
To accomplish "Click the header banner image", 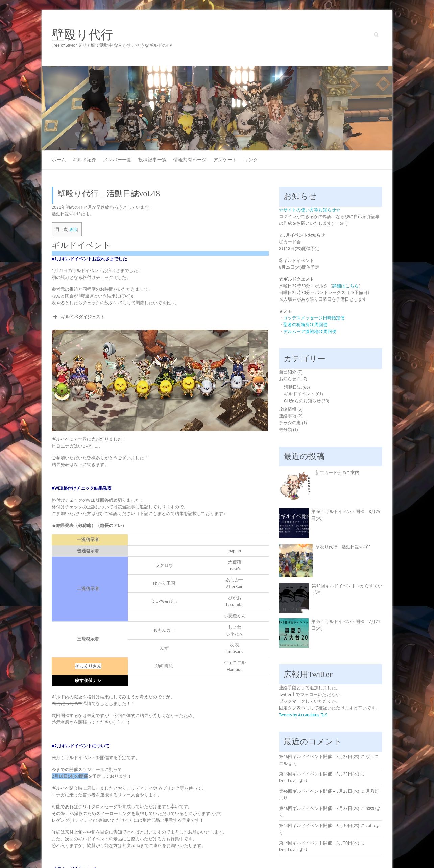I will 217,108.
